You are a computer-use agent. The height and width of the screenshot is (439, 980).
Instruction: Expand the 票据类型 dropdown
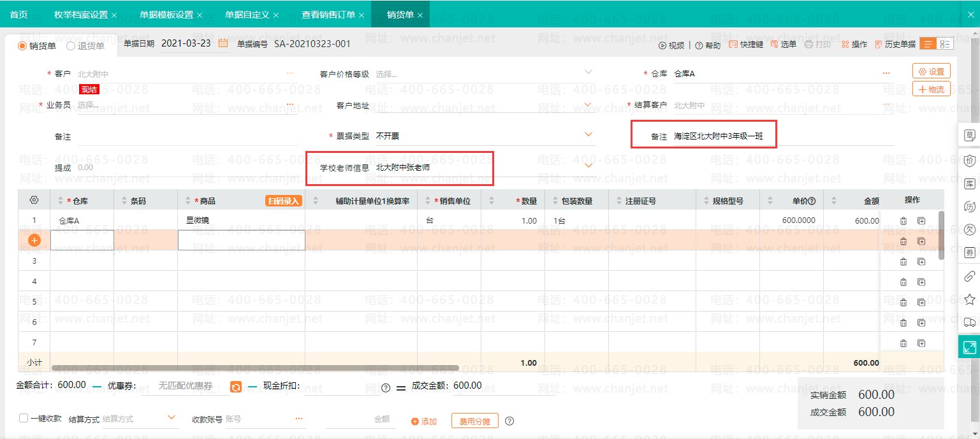click(x=589, y=135)
